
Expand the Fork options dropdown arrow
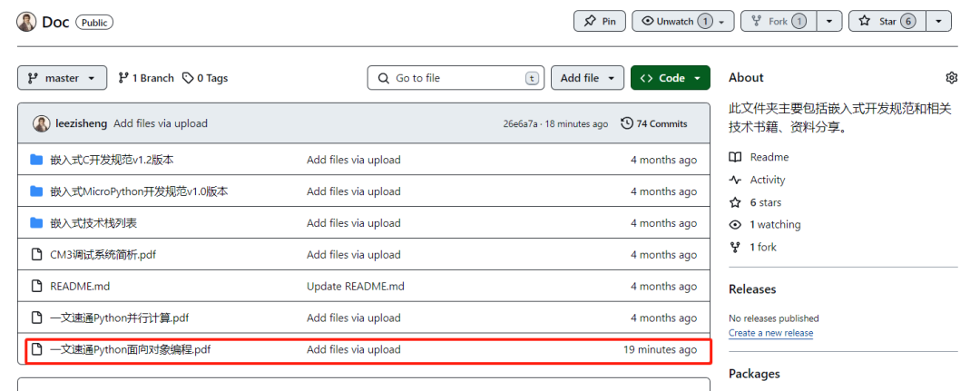coord(829,21)
